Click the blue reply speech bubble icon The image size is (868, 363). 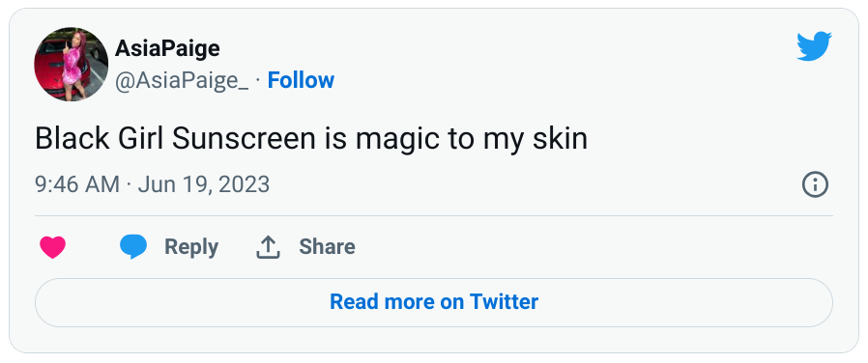pos(133,246)
